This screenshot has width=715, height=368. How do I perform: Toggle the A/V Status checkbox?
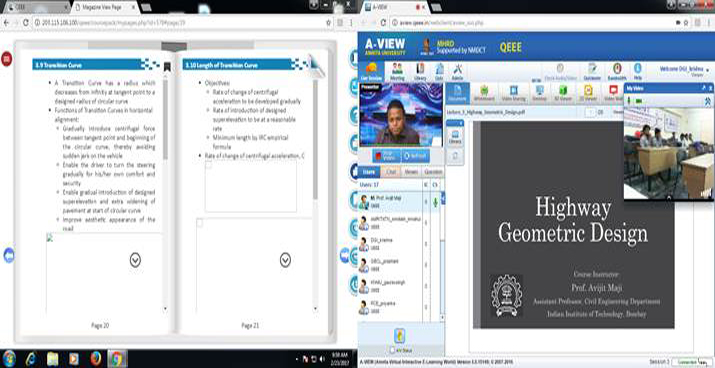[392, 350]
